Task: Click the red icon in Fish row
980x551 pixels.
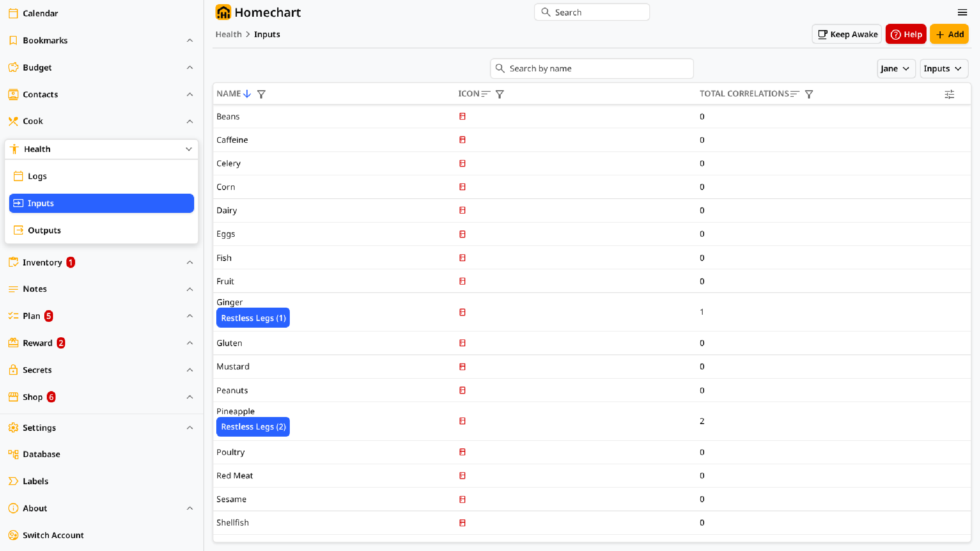Action: (x=462, y=258)
